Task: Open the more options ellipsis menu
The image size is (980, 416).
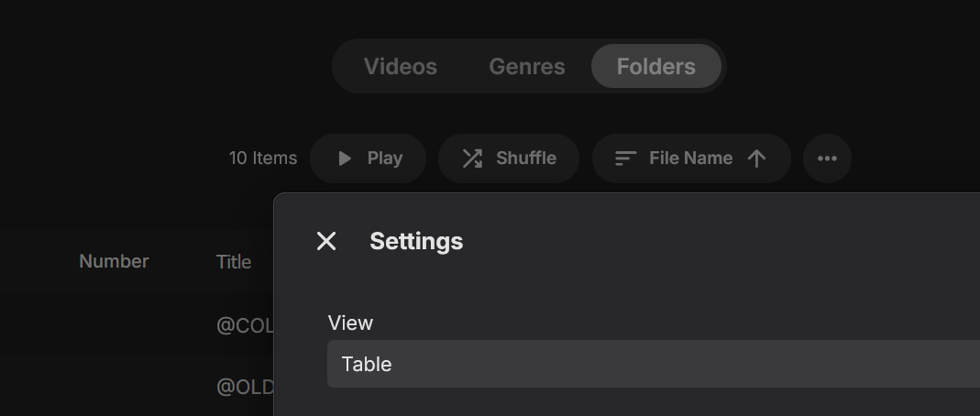Action: [827, 159]
